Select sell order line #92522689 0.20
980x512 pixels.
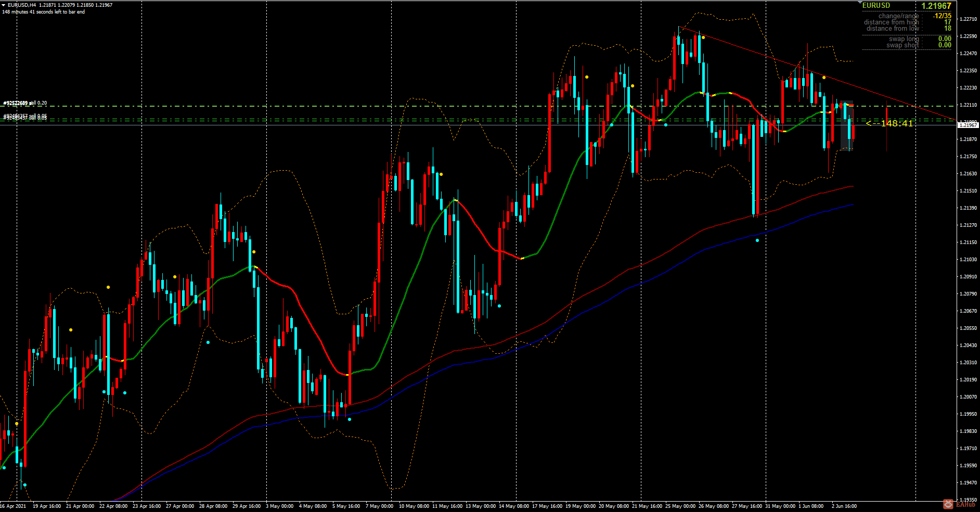(25, 104)
